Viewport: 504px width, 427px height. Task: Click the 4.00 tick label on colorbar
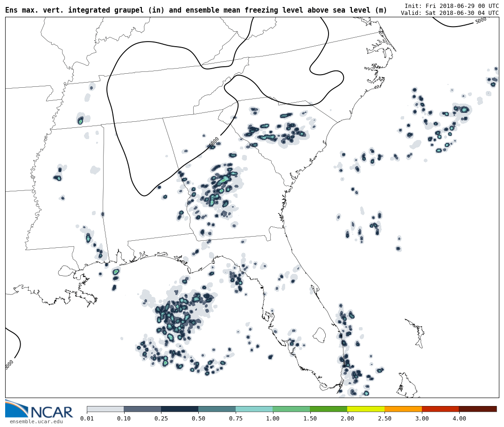click(x=459, y=419)
